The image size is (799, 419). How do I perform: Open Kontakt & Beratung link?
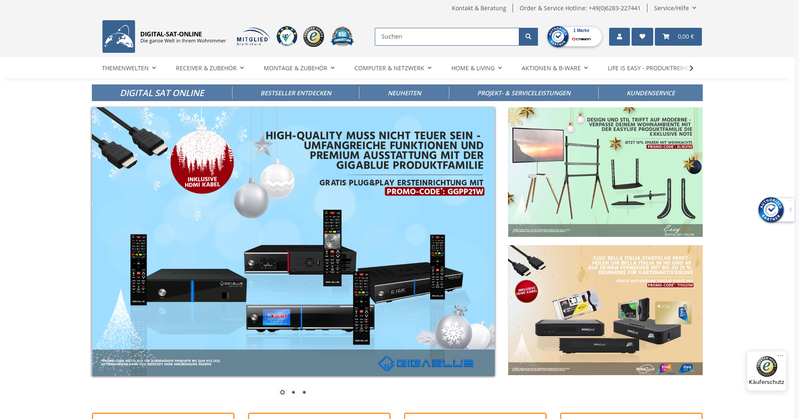pyautogui.click(x=478, y=8)
